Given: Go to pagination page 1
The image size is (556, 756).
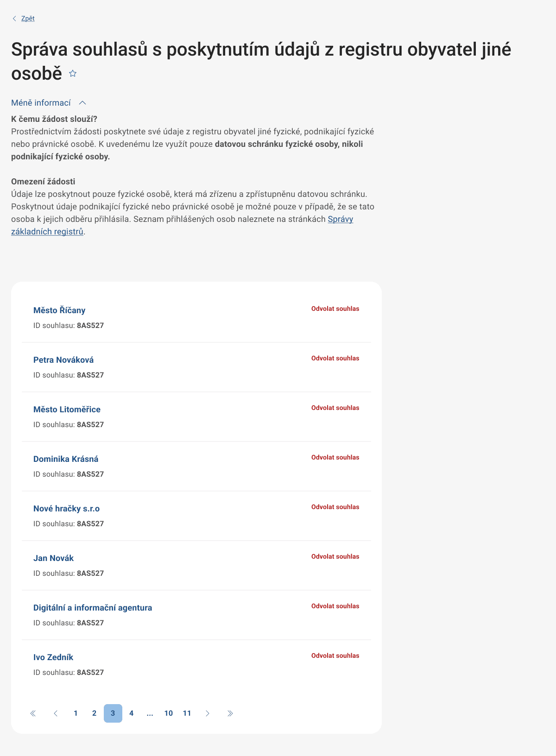Looking at the screenshot, I should [x=76, y=713].
